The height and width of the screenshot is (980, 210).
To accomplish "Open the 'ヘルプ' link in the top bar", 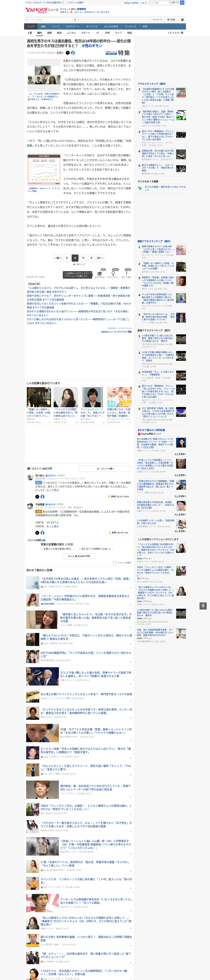I will [x=143, y=3].
